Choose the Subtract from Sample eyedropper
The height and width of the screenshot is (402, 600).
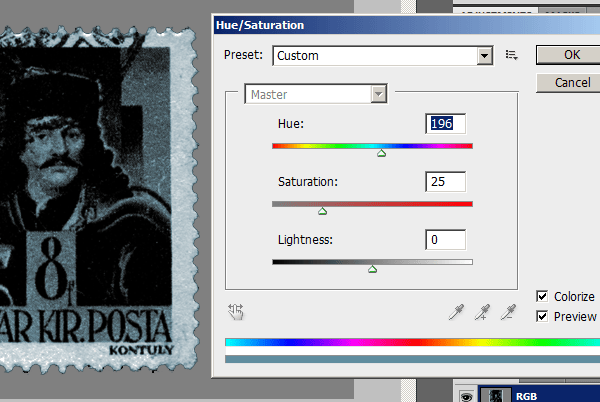coord(508,312)
